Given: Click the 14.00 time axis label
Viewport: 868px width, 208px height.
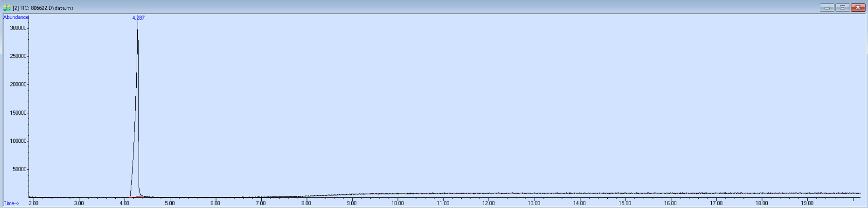Looking at the screenshot, I should (x=579, y=203).
